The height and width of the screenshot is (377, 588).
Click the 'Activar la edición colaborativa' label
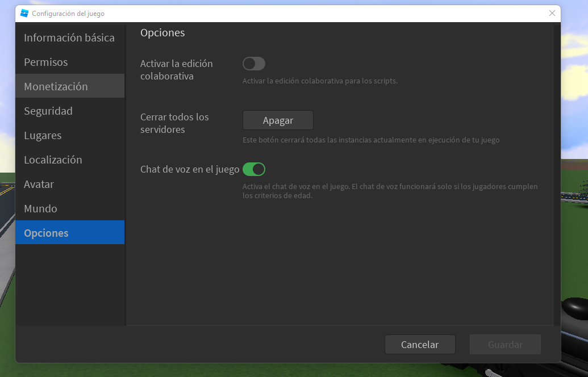coord(176,70)
